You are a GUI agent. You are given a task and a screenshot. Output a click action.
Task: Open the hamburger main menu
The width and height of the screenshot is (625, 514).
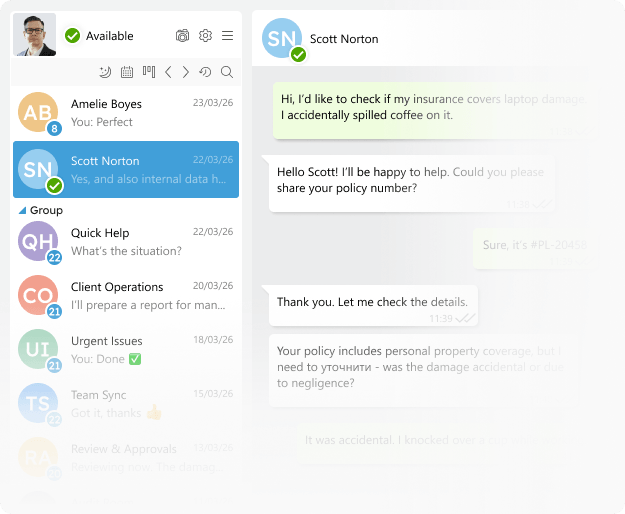(x=228, y=35)
